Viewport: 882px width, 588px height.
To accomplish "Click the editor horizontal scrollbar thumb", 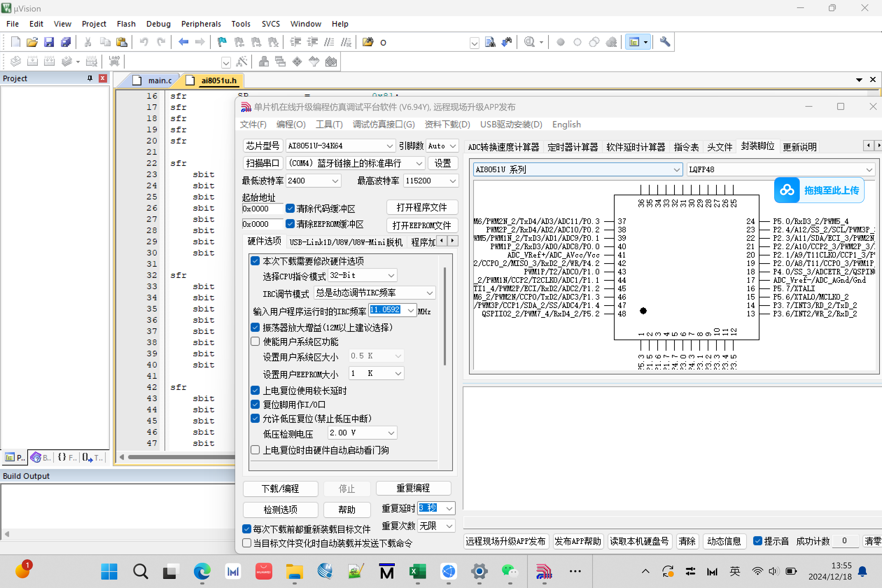I will pyautogui.click(x=182, y=457).
